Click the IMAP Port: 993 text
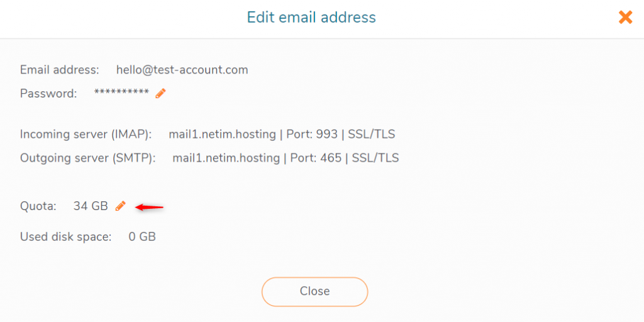This screenshot has height=322, width=644. (x=312, y=134)
